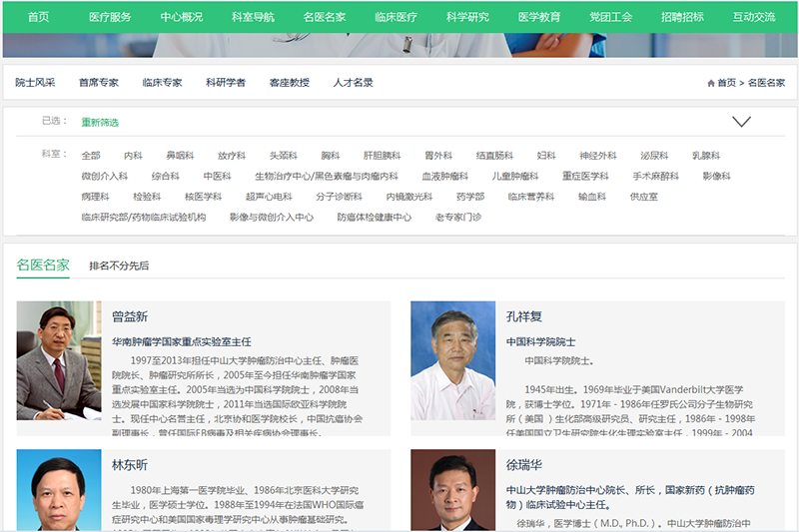Filter by 影像科 department
Viewport: 799px width, 532px height.
(x=716, y=176)
